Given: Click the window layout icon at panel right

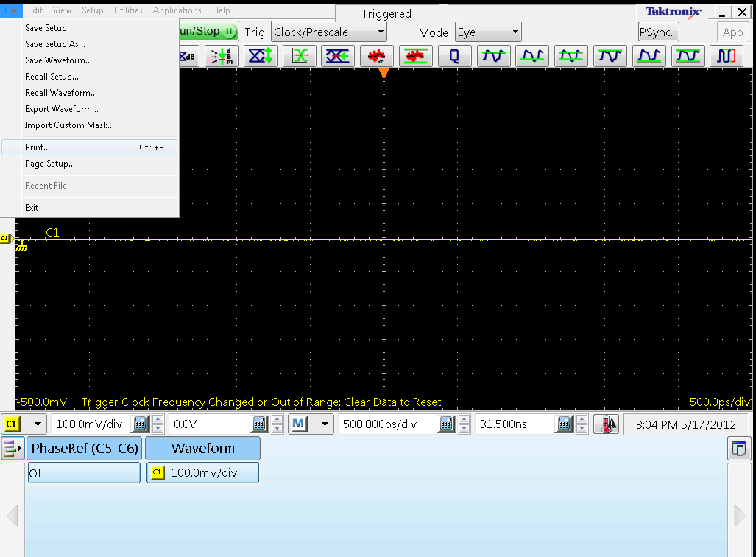Looking at the screenshot, I should point(738,449).
